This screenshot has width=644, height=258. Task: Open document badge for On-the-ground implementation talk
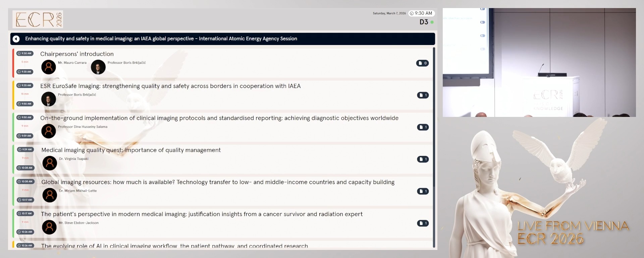(423, 127)
